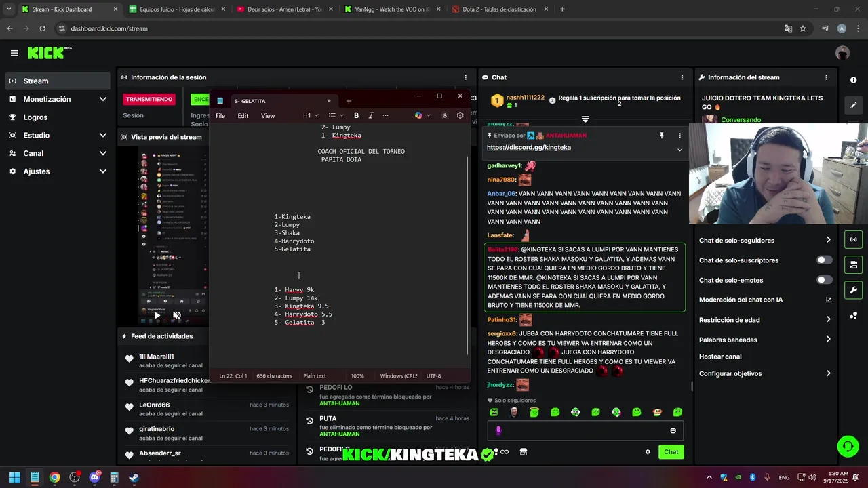This screenshot has height=488, width=868.
Task: Toggle Chat de solo-suscriptores switch
Action: [x=824, y=260]
